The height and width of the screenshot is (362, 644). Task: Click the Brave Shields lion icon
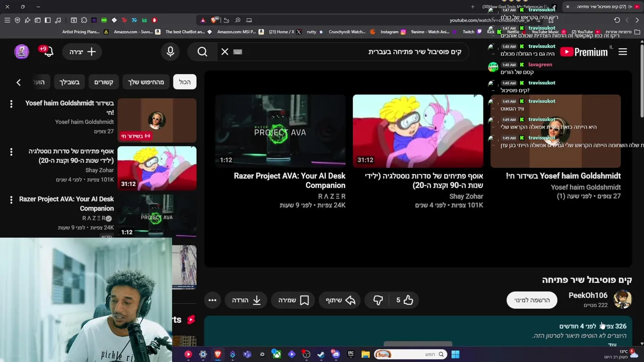pyautogui.click(x=214, y=20)
